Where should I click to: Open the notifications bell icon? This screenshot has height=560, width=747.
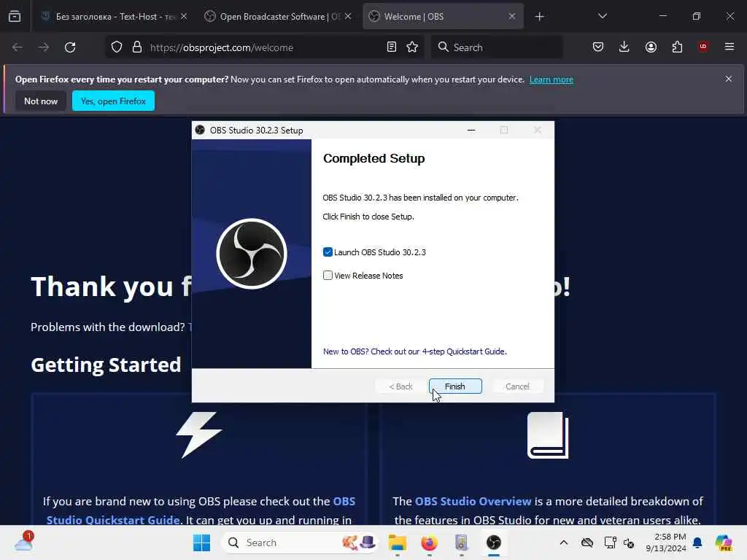tap(697, 542)
